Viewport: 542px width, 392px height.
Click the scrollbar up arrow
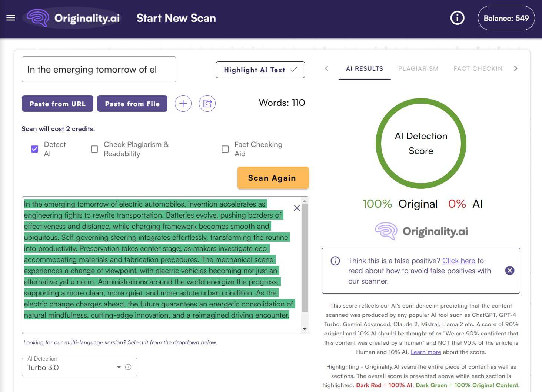(x=305, y=201)
